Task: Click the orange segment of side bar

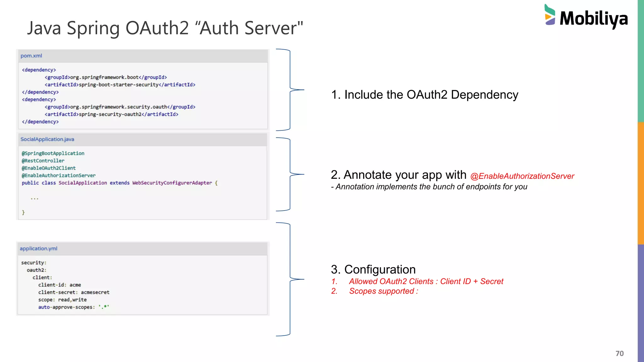Action: point(641,183)
